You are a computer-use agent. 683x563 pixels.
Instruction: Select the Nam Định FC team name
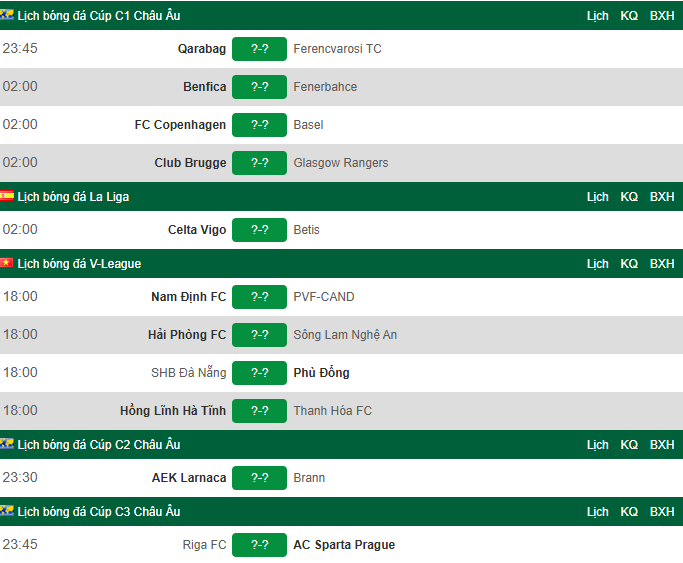point(189,297)
